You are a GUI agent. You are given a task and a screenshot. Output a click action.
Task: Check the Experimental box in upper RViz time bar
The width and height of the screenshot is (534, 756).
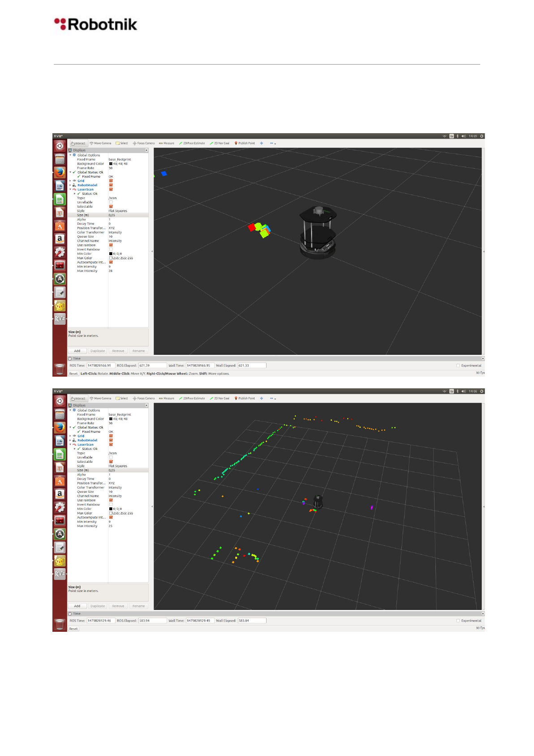coord(458,366)
